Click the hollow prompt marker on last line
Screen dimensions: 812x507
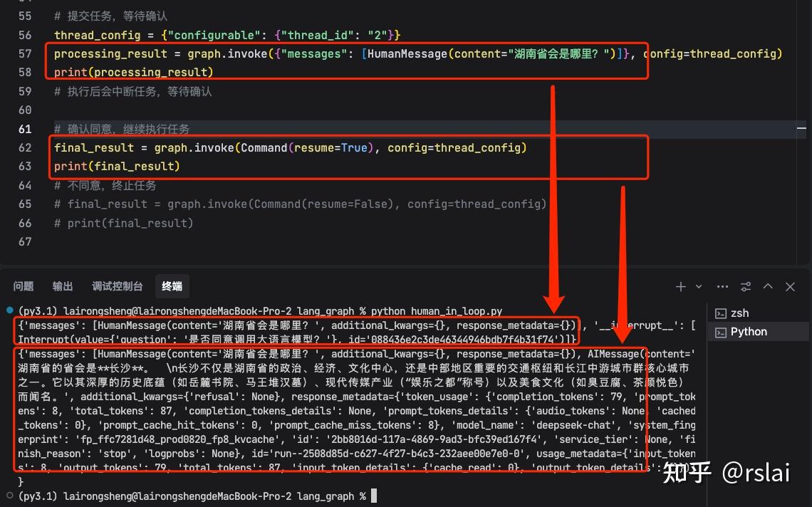9,496
